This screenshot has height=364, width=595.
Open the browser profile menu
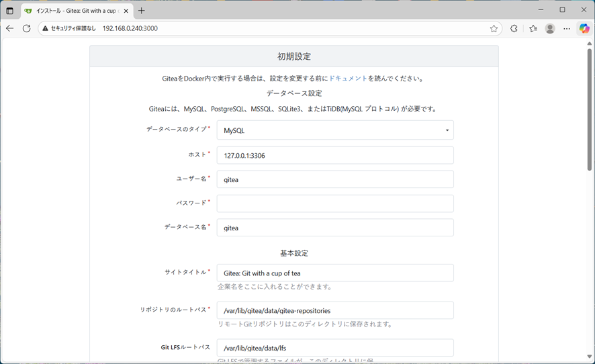pos(550,28)
